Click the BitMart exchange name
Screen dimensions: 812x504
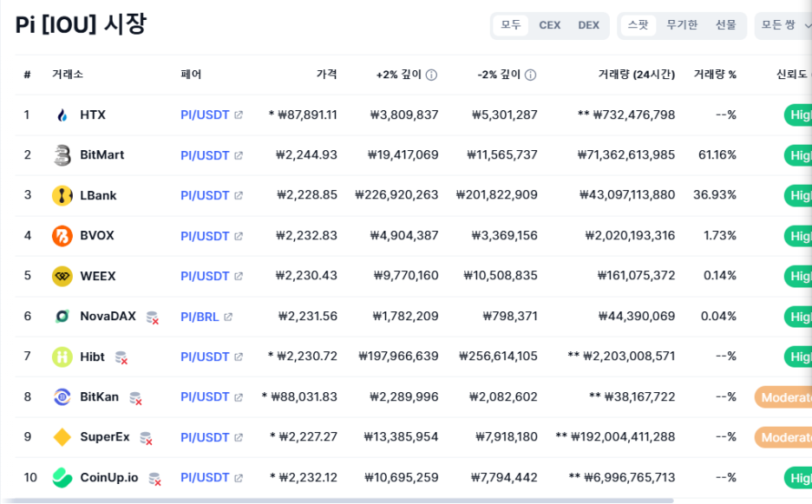tap(102, 155)
